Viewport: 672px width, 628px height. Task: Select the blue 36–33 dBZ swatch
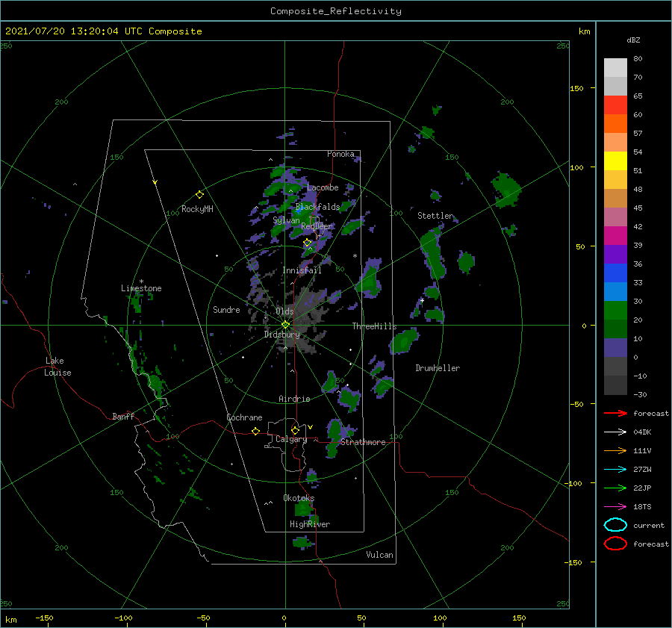pos(615,273)
